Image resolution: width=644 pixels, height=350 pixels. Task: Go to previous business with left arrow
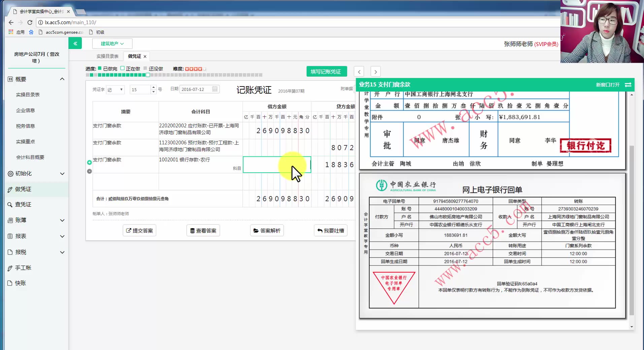pyautogui.click(x=359, y=72)
